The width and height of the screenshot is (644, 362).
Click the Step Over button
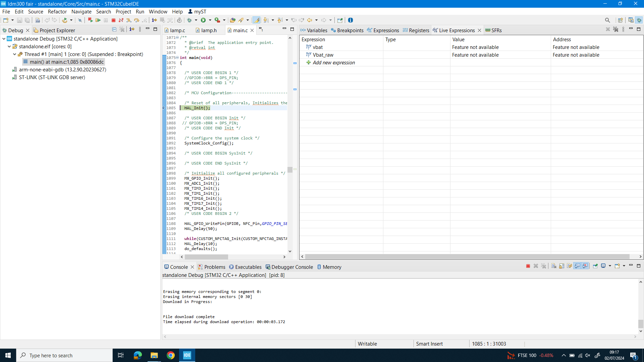137,20
